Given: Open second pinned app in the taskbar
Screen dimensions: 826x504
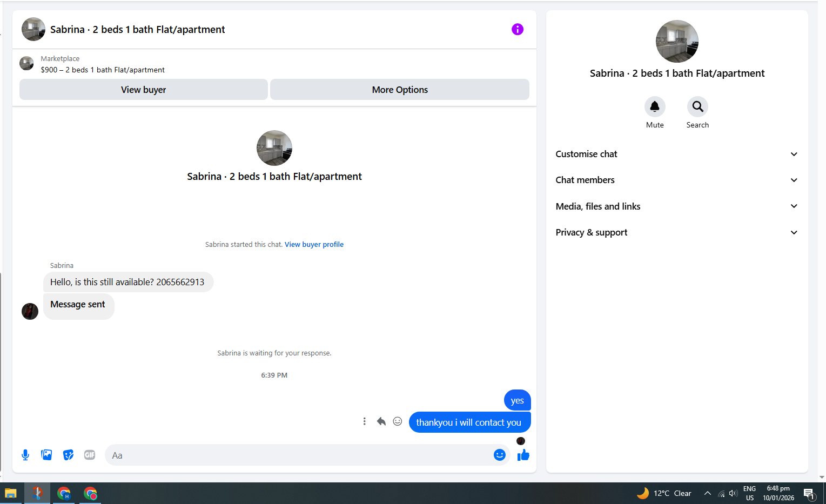Looking at the screenshot, I should 37,493.
